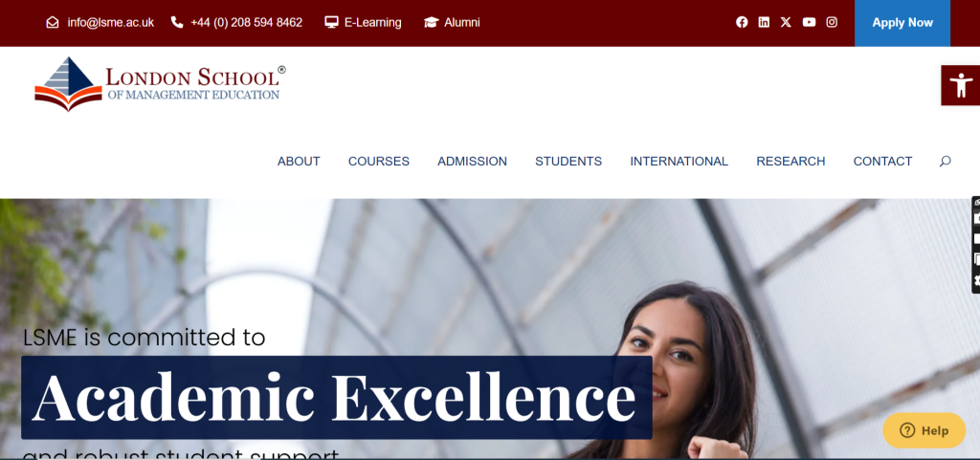Open the accessibility tools icon

pyautogui.click(x=961, y=85)
